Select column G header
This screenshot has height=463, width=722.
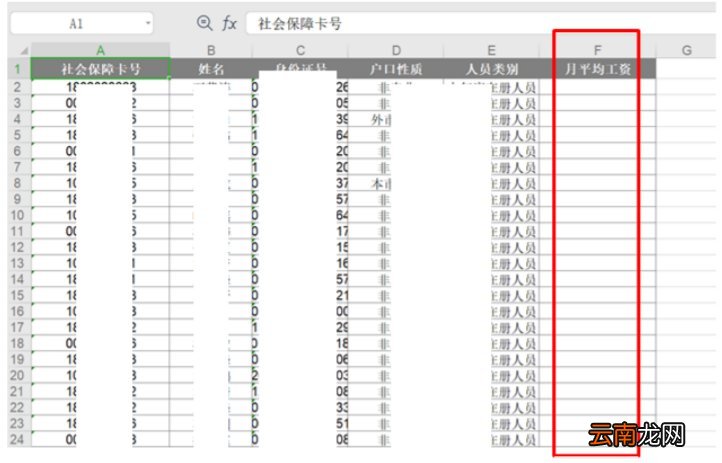click(686, 50)
